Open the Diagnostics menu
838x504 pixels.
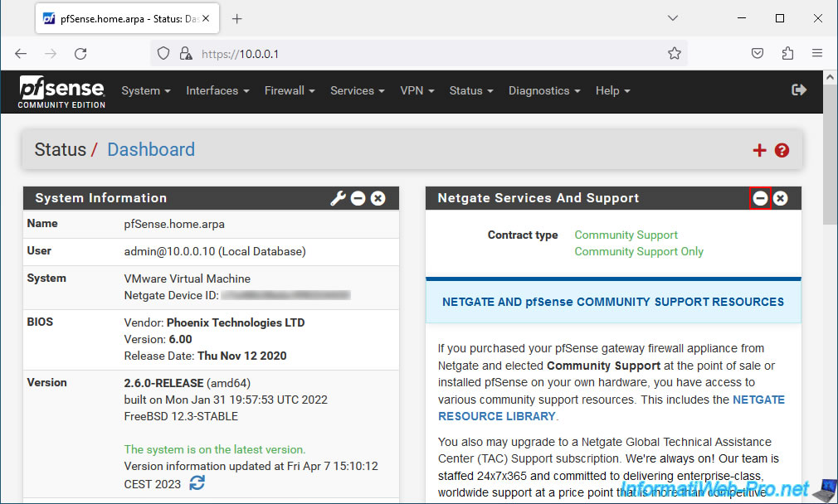coord(544,90)
